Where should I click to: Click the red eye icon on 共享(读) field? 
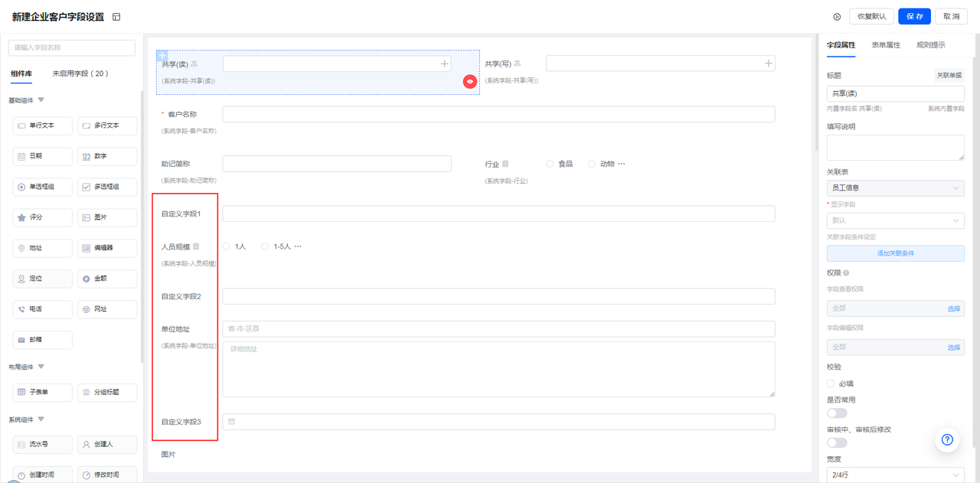coord(470,81)
